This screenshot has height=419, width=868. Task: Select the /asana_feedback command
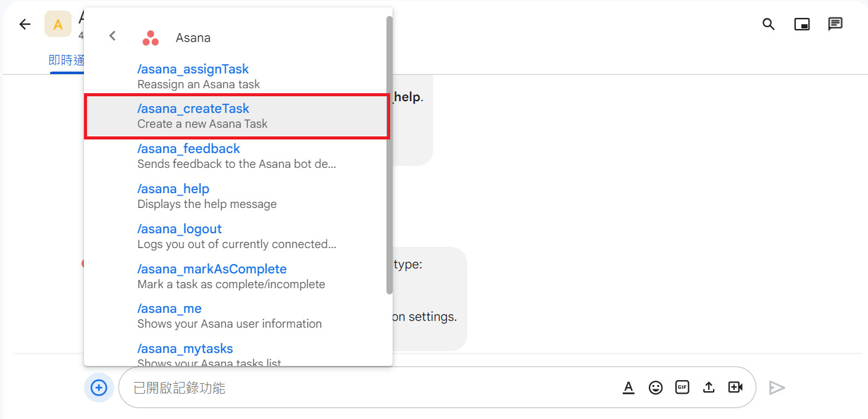(238, 156)
